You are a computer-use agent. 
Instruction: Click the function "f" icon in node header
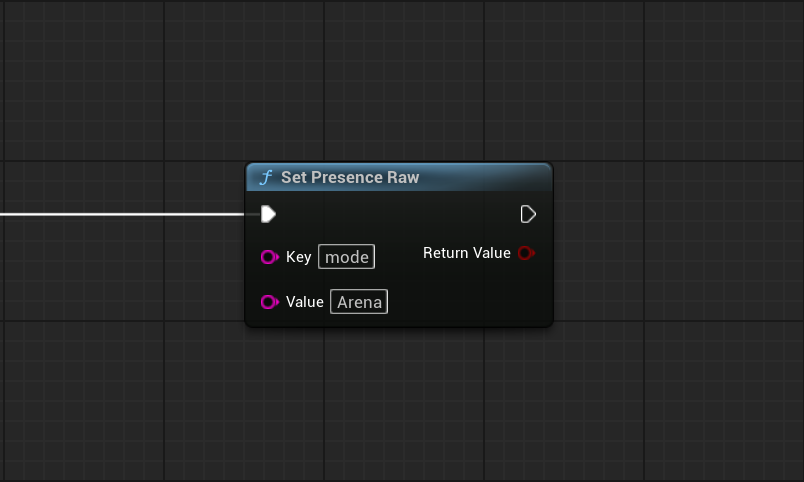click(x=266, y=178)
